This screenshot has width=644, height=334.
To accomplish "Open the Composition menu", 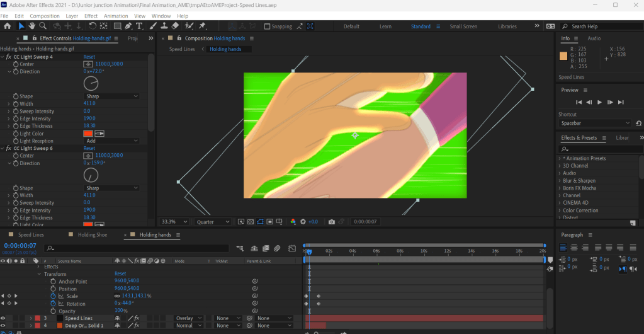I will [45, 16].
